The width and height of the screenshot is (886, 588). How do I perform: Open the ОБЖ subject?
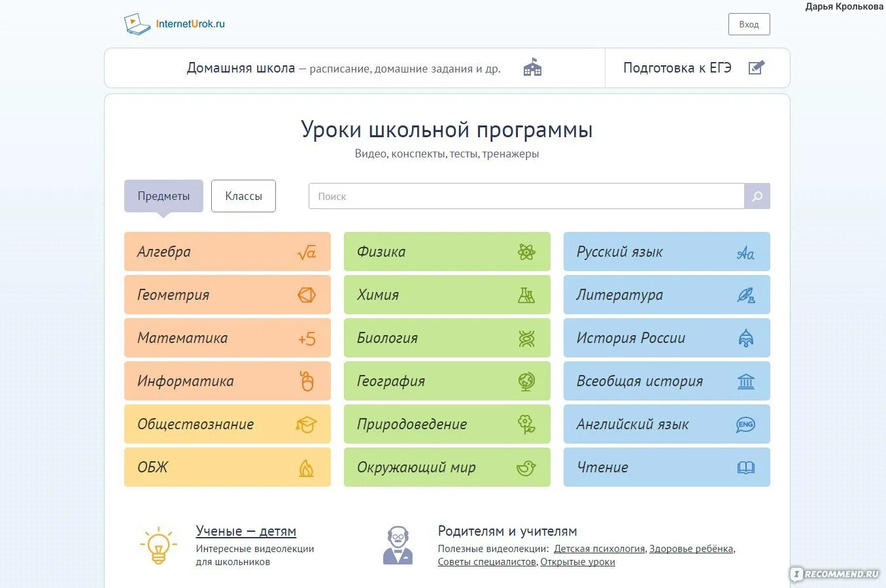coord(228,467)
